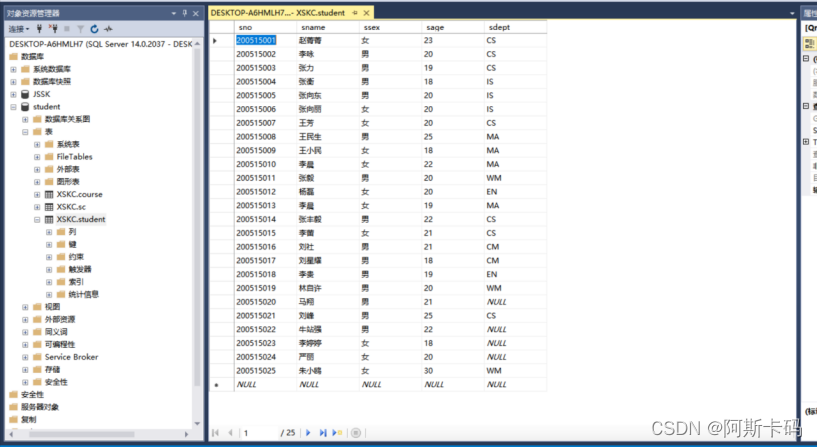Refresh the Object Explorer tree
The image size is (817, 447).
coord(94,29)
